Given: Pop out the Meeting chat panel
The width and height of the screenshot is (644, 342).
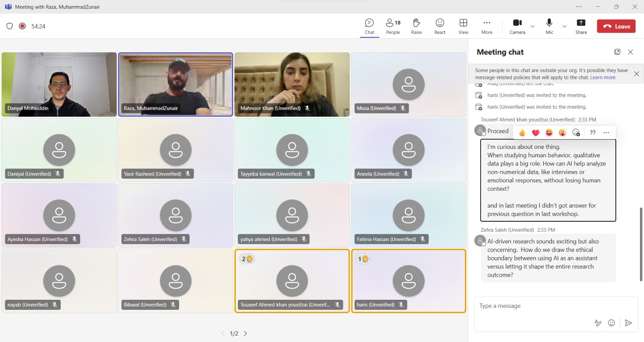Looking at the screenshot, I should point(617,52).
